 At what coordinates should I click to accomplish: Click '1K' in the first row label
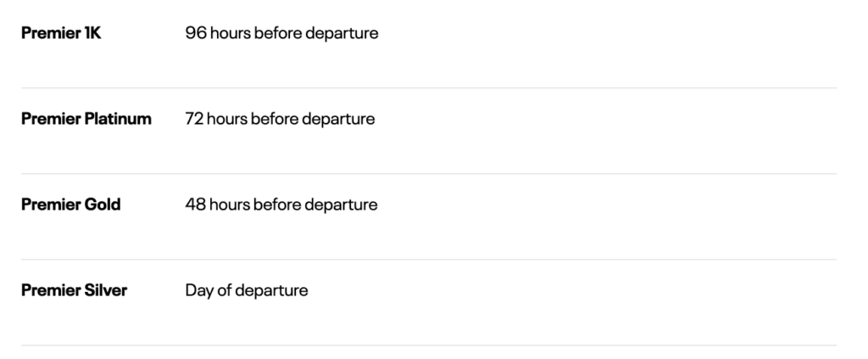[93, 33]
